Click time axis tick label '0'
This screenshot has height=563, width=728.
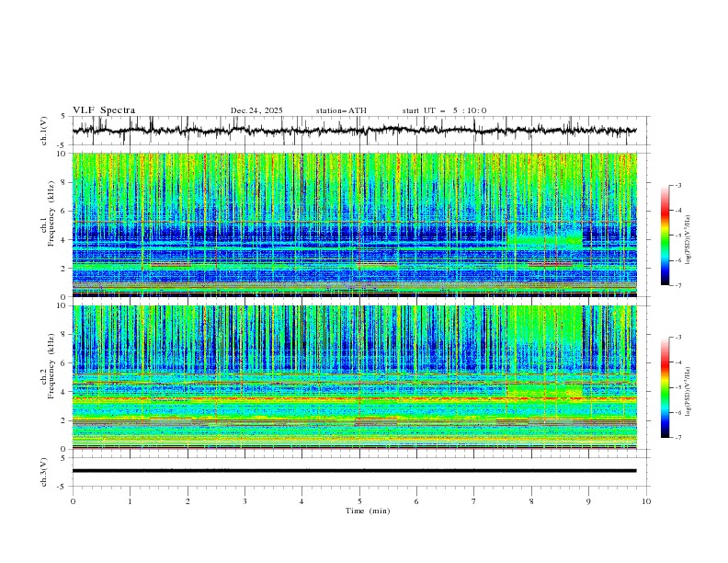(73, 501)
